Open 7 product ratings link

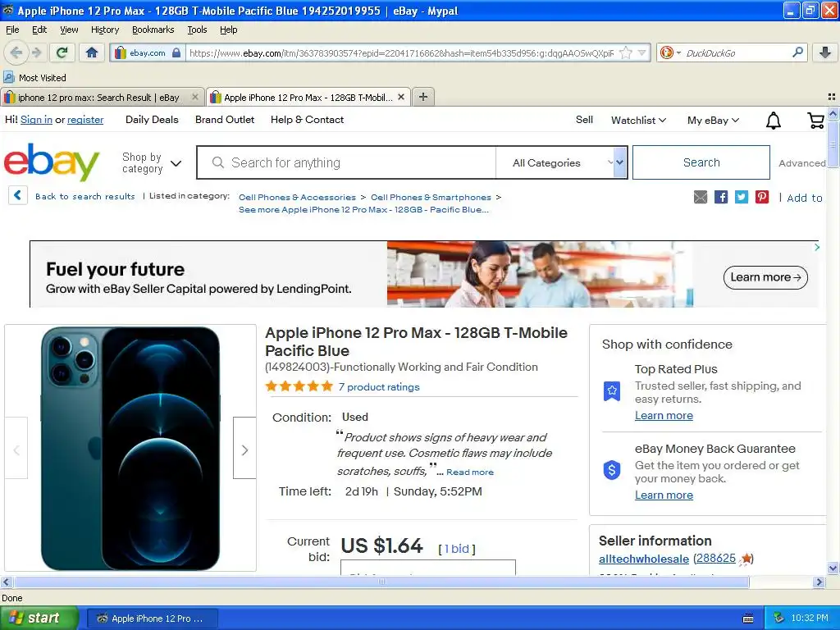click(379, 387)
